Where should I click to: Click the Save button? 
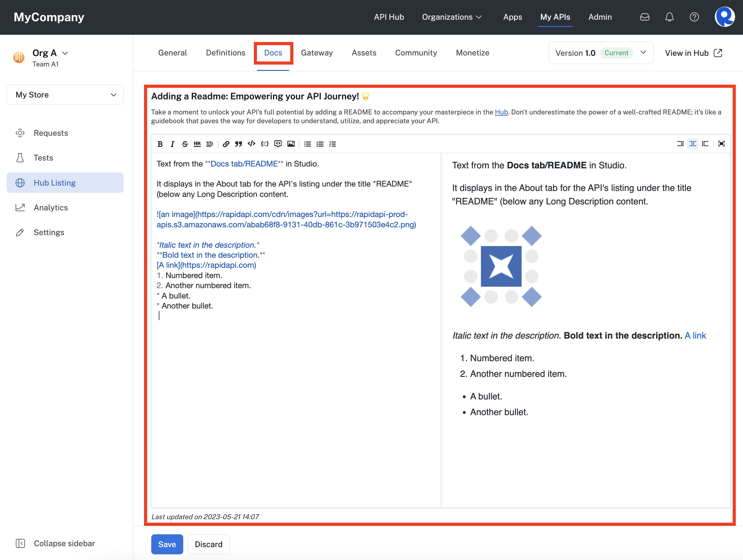click(167, 544)
